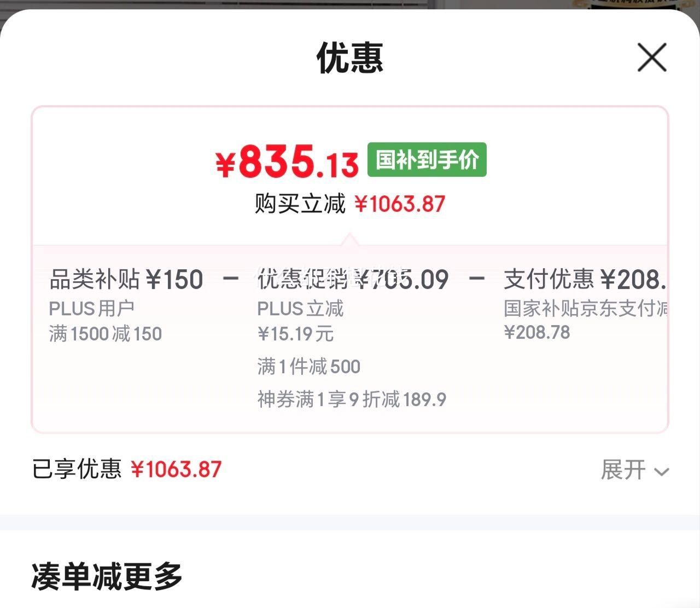Image resolution: width=700 pixels, height=608 pixels.
Task: Tap 满1500减150 coupon text
Action: (106, 334)
